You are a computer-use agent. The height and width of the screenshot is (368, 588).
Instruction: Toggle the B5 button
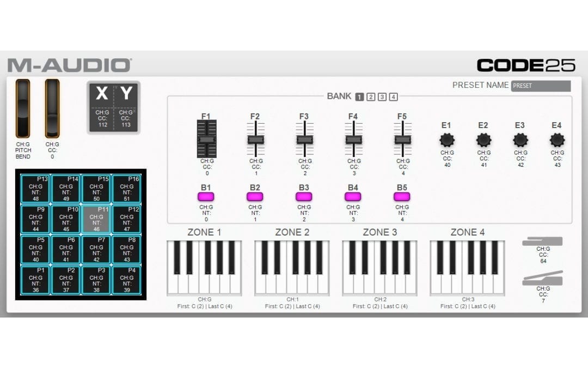click(402, 196)
